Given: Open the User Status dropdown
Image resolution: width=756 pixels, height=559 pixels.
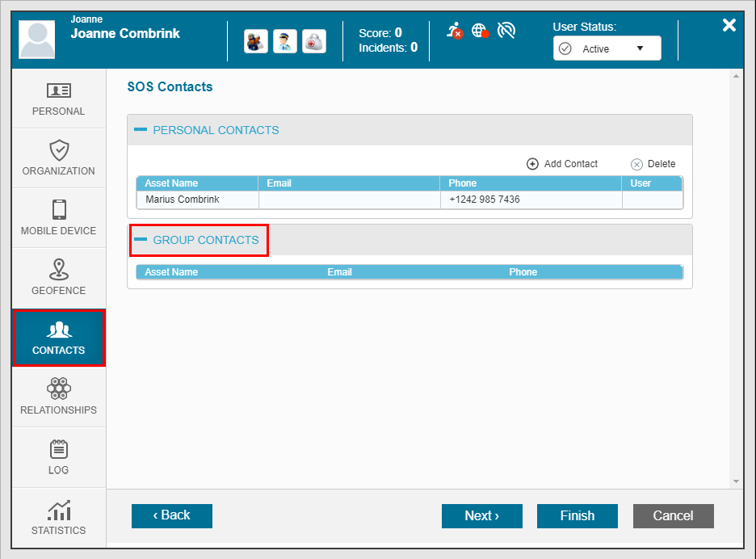Looking at the screenshot, I should (607, 48).
